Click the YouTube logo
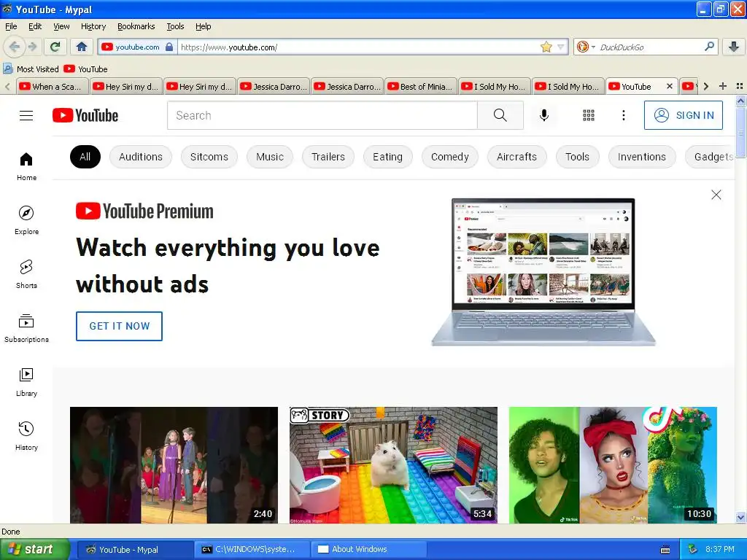 (85, 115)
